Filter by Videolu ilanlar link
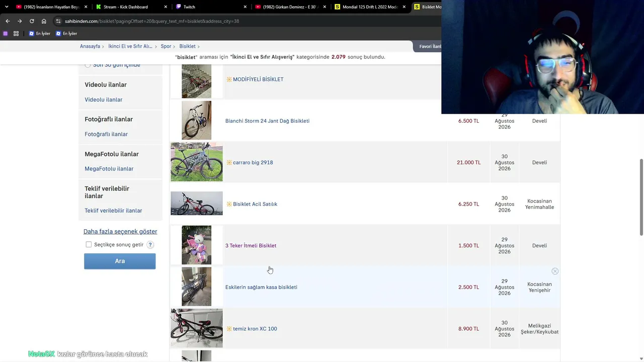This screenshot has height=362, width=644. (x=104, y=100)
